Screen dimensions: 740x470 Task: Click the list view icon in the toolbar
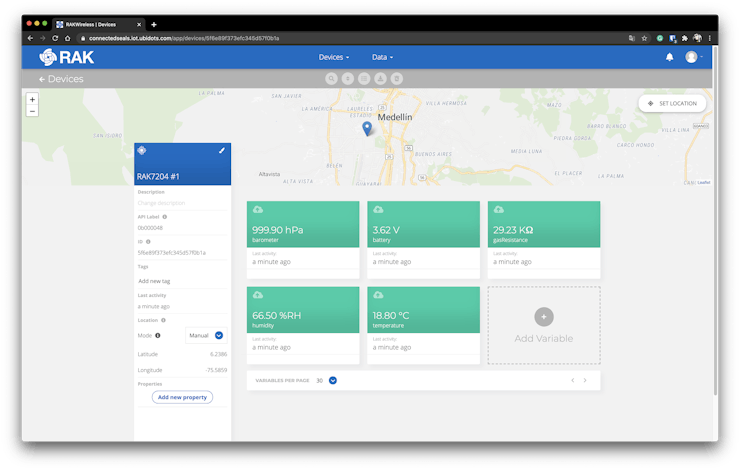click(364, 78)
